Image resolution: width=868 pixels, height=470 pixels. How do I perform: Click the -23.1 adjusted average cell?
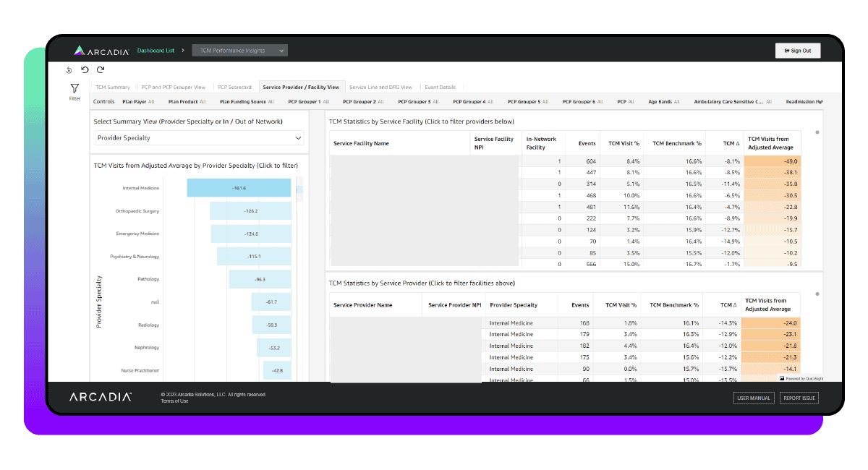tap(770, 334)
